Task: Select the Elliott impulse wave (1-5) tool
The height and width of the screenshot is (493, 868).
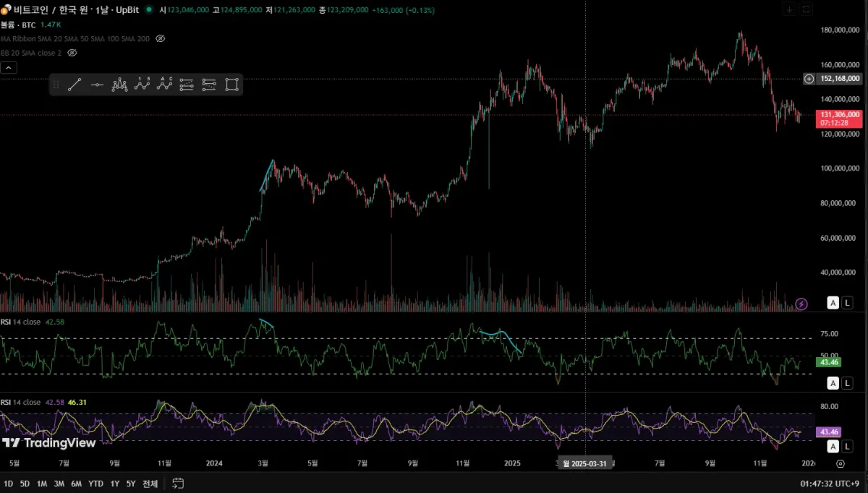Action: [x=142, y=85]
